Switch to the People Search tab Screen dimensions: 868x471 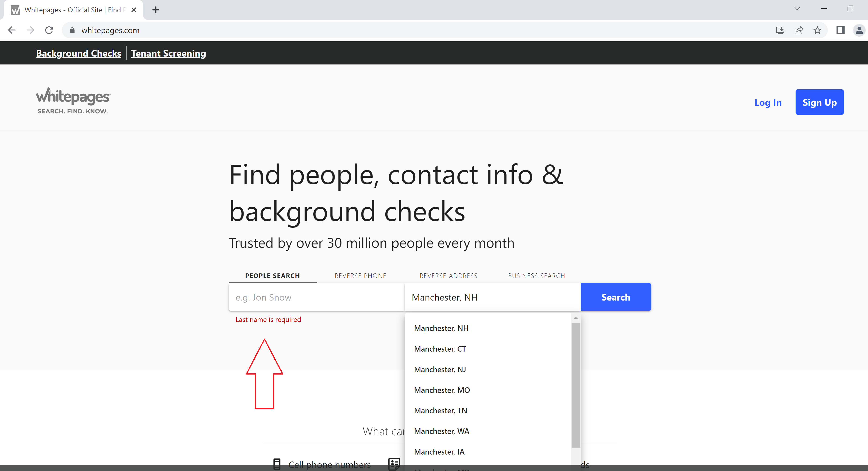pos(272,276)
